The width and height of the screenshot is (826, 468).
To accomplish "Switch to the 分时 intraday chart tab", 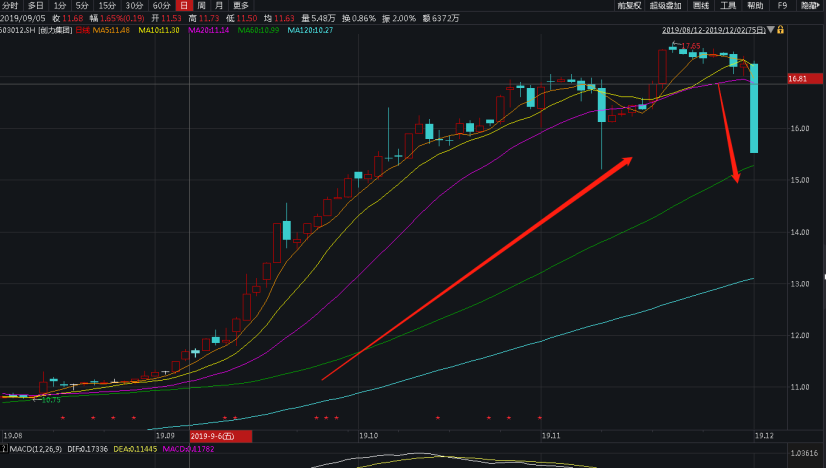I will (9, 5).
